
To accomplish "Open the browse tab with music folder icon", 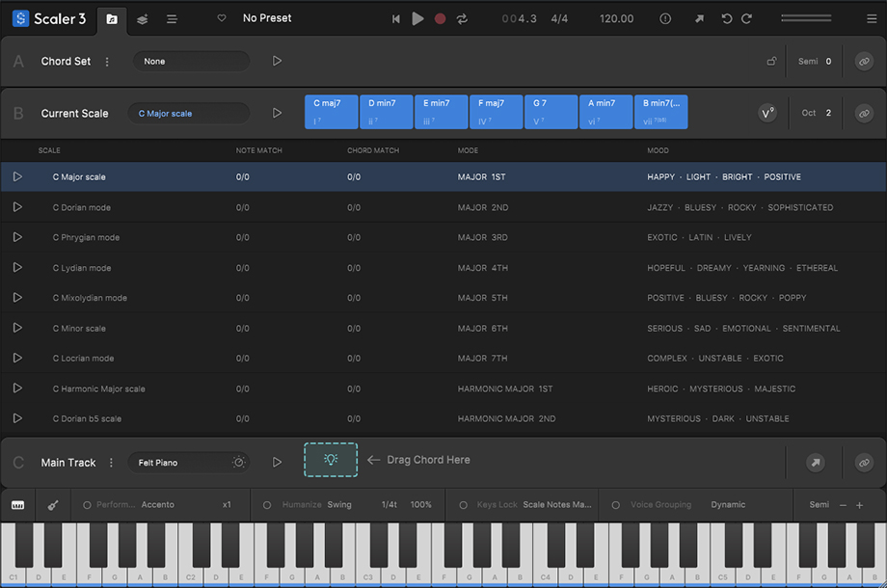I will (112, 19).
